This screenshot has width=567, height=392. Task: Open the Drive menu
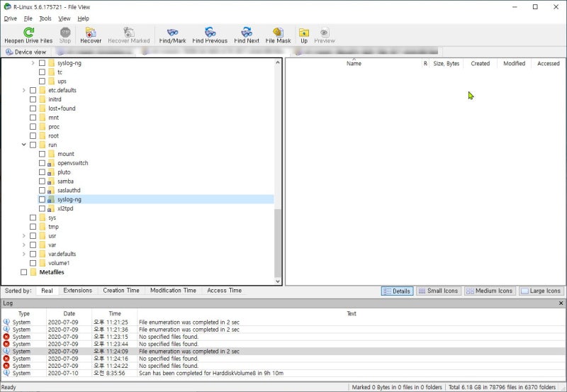[10, 18]
